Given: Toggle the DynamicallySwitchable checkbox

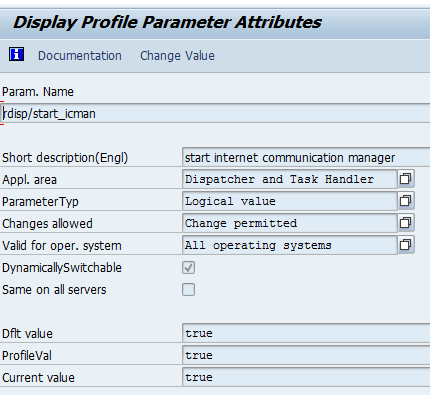Looking at the screenshot, I should coord(188,268).
